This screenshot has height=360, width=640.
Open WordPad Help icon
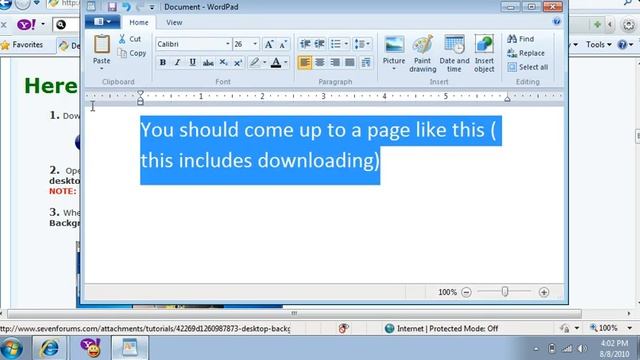tap(556, 21)
